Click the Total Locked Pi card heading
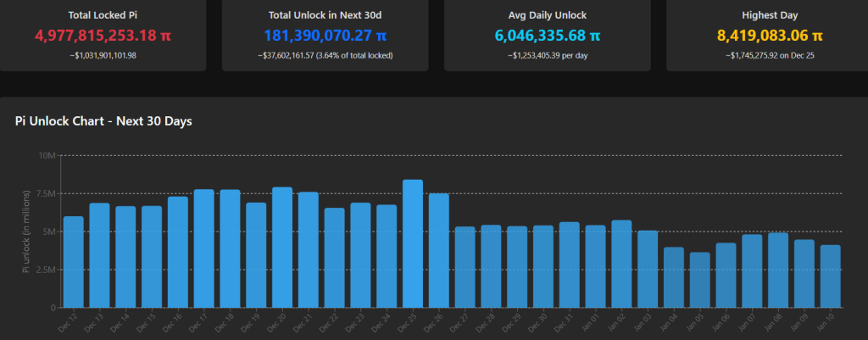 click(x=103, y=14)
